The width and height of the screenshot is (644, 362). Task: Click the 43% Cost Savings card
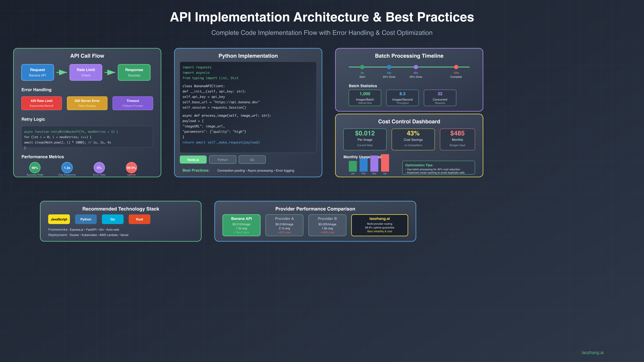point(413,139)
